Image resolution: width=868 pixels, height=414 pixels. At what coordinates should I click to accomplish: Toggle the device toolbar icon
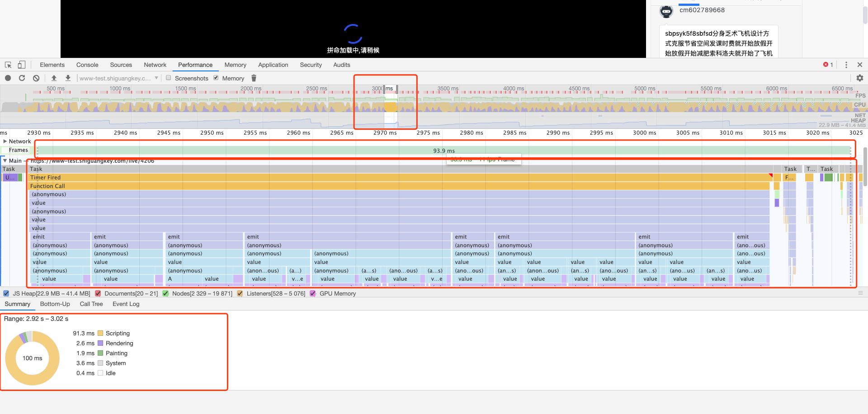tap(22, 65)
